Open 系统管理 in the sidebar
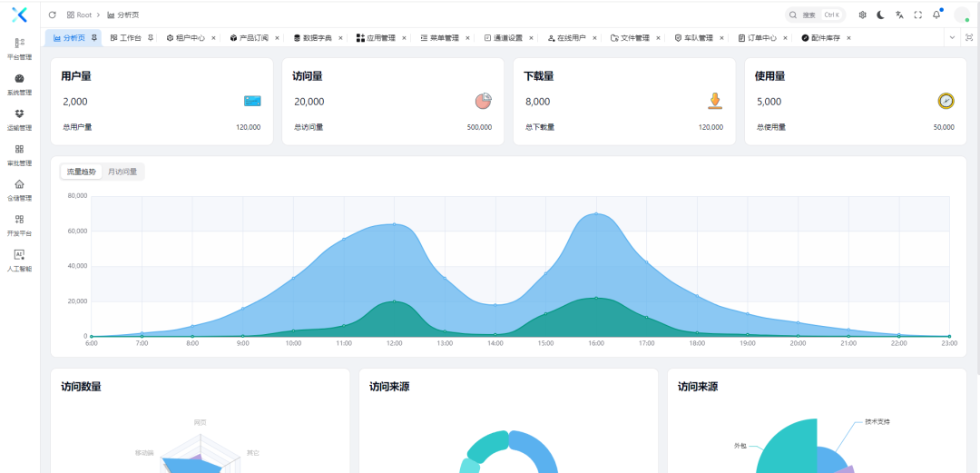980x473 pixels. (x=19, y=84)
